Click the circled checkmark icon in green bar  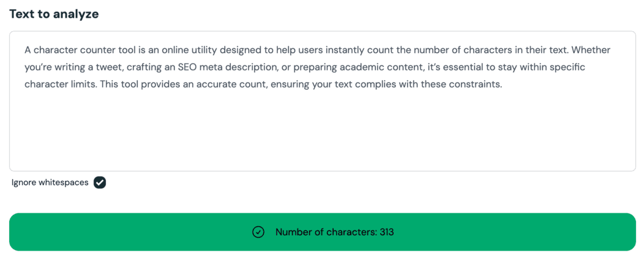(x=258, y=232)
